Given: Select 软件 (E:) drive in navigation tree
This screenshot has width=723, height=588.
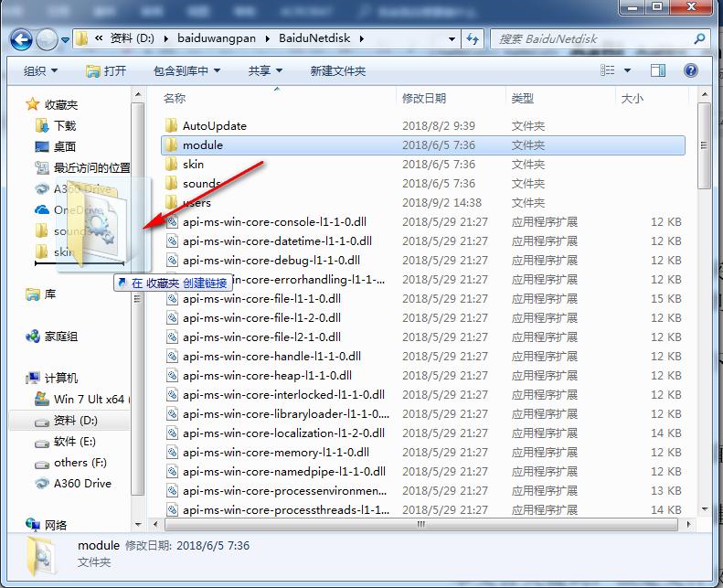Looking at the screenshot, I should (x=73, y=442).
